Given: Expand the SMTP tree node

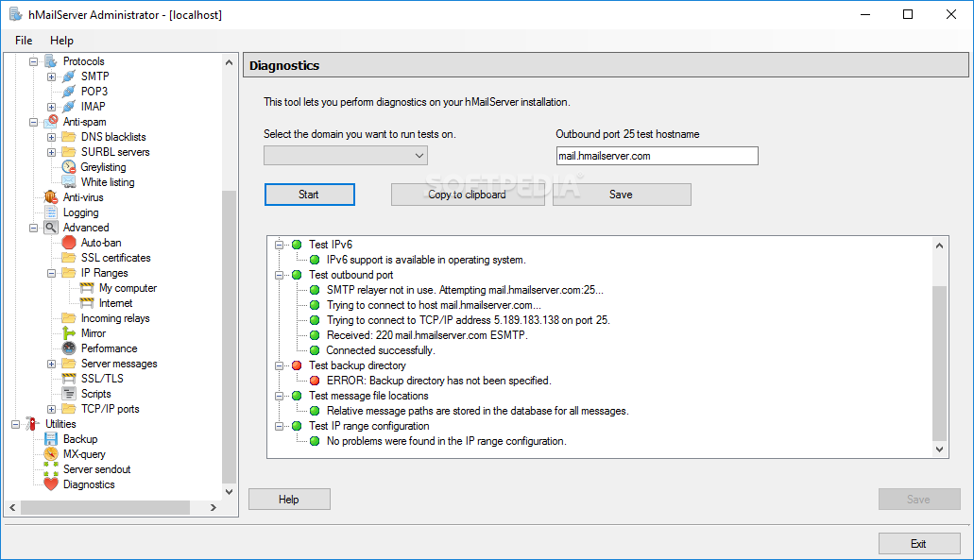Looking at the screenshot, I should [x=52, y=77].
